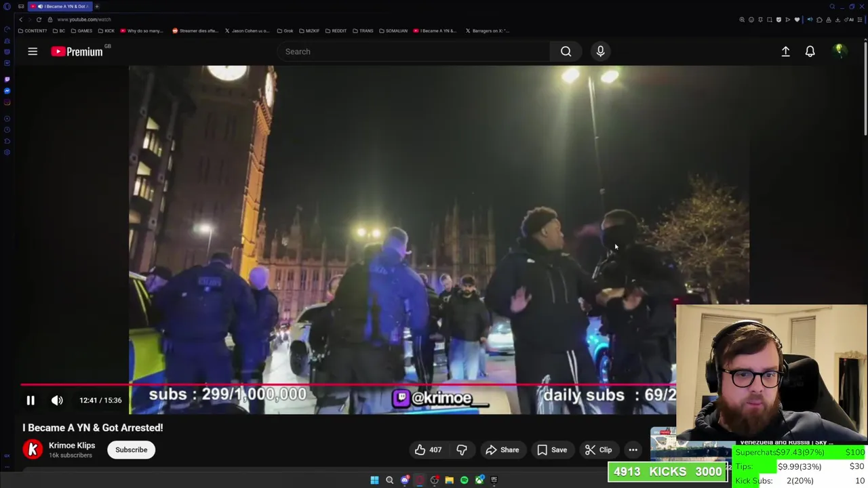Create a Clip from the video
The height and width of the screenshot is (488, 868).
click(599, 450)
